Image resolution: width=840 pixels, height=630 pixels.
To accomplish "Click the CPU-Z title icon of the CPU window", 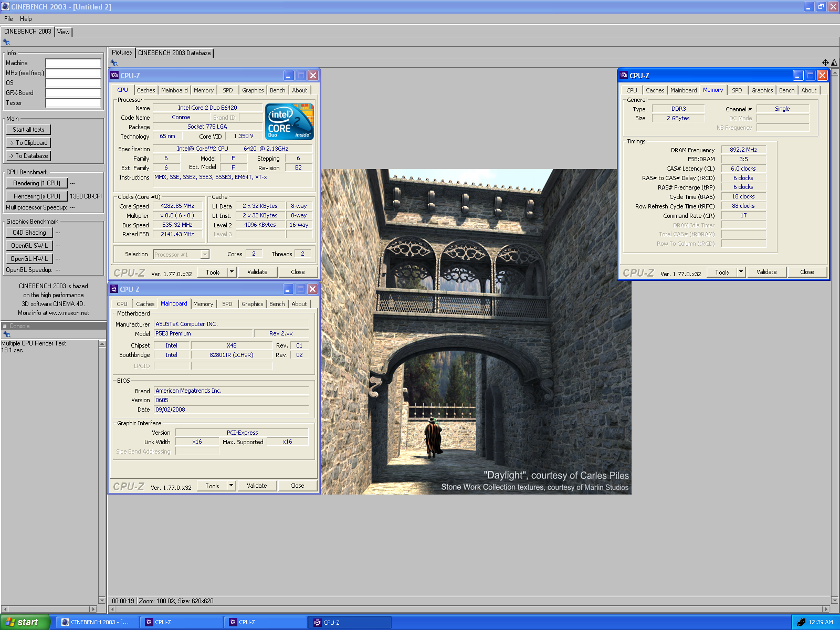I will point(114,76).
